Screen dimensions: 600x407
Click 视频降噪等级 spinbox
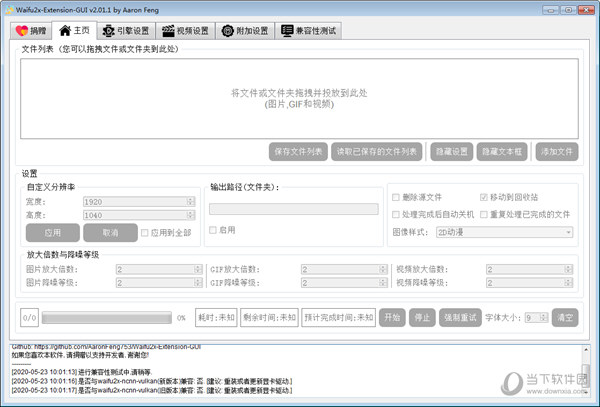530,283
